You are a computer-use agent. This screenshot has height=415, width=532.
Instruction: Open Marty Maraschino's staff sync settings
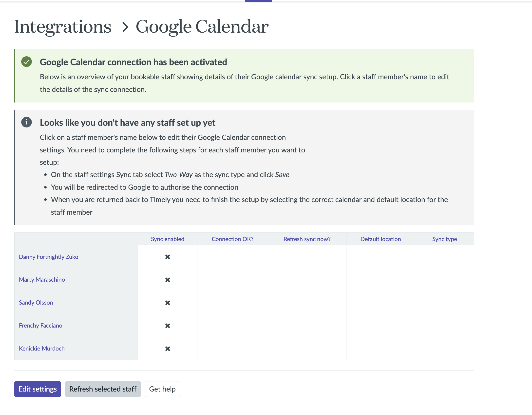pos(42,280)
